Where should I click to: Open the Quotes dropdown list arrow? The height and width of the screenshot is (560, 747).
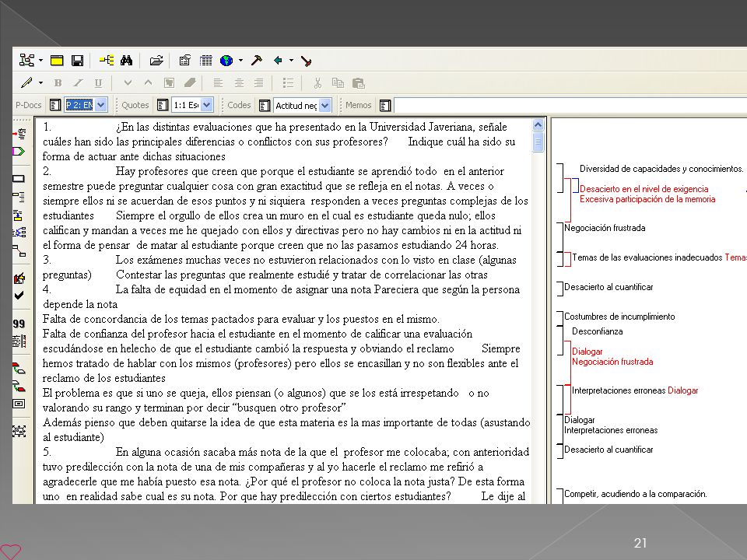coord(206,105)
